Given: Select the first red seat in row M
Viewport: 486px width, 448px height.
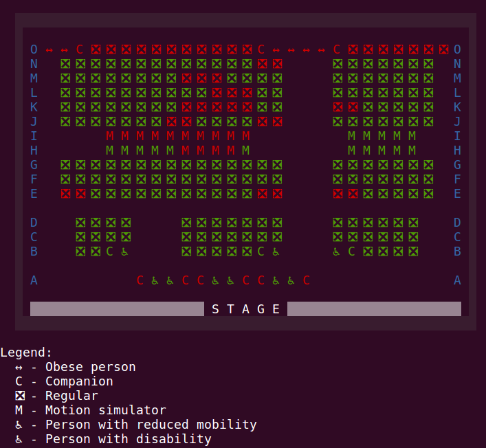Looking at the screenshot, I should [x=186, y=78].
